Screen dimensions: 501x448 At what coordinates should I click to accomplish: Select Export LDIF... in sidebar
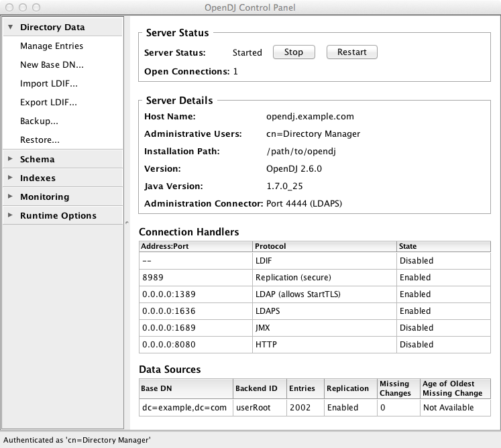(x=48, y=103)
